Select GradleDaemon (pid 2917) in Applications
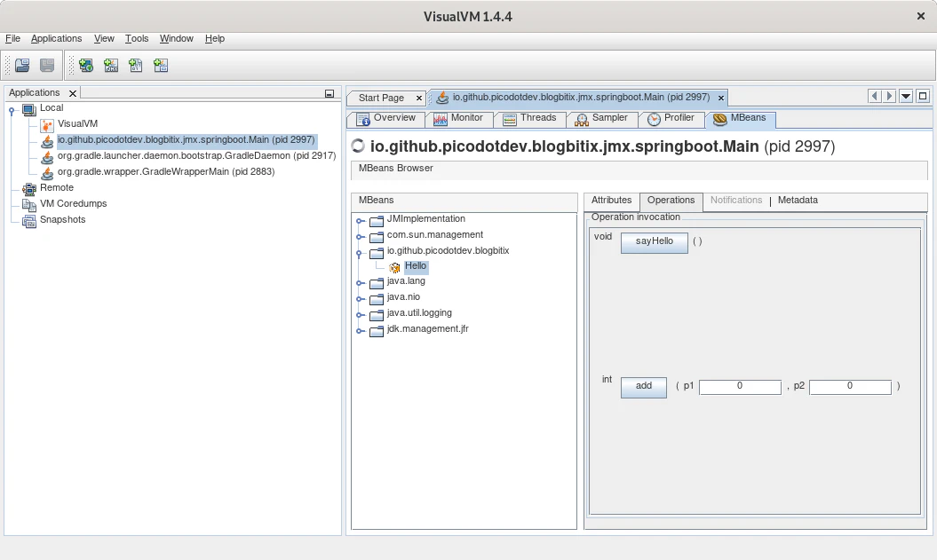The height and width of the screenshot is (560, 937). 196,155
